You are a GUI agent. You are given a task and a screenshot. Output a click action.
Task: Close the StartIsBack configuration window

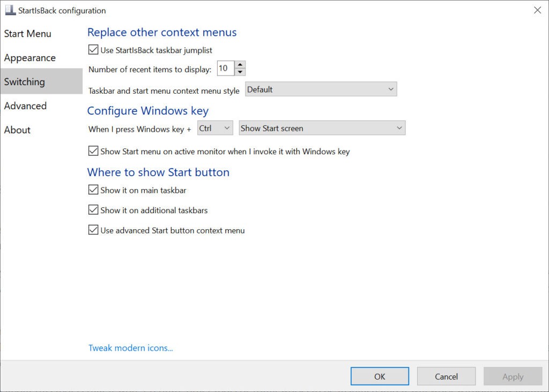pyautogui.click(x=537, y=10)
